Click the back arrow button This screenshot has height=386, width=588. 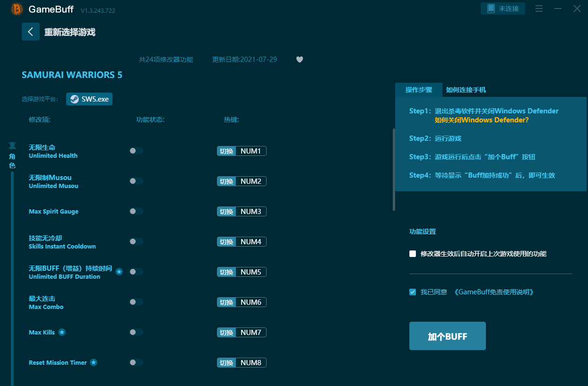pyautogui.click(x=31, y=32)
